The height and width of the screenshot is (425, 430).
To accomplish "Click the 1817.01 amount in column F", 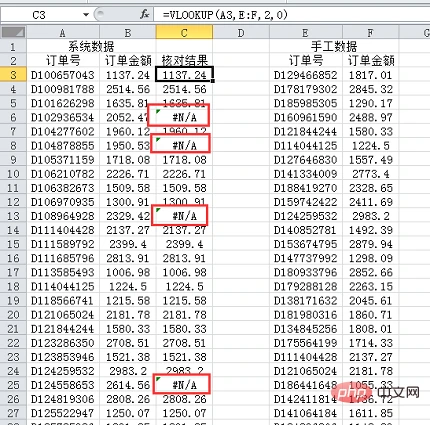I will pos(370,75).
